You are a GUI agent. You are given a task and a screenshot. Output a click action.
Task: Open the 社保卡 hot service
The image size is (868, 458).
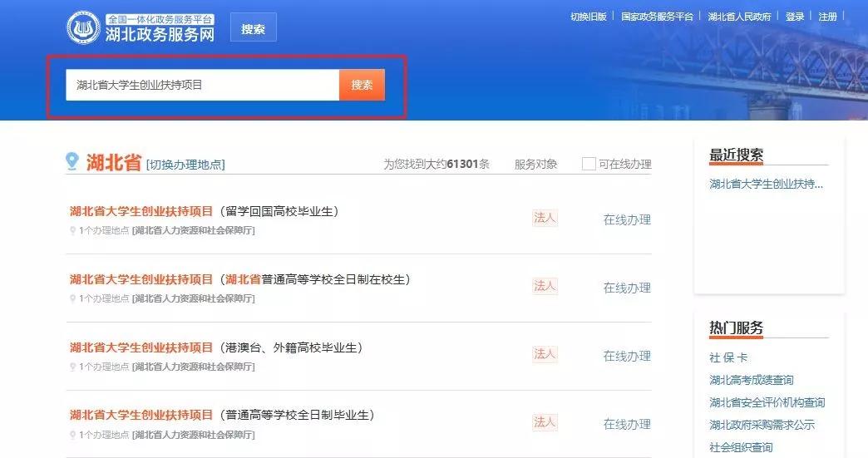coord(728,358)
